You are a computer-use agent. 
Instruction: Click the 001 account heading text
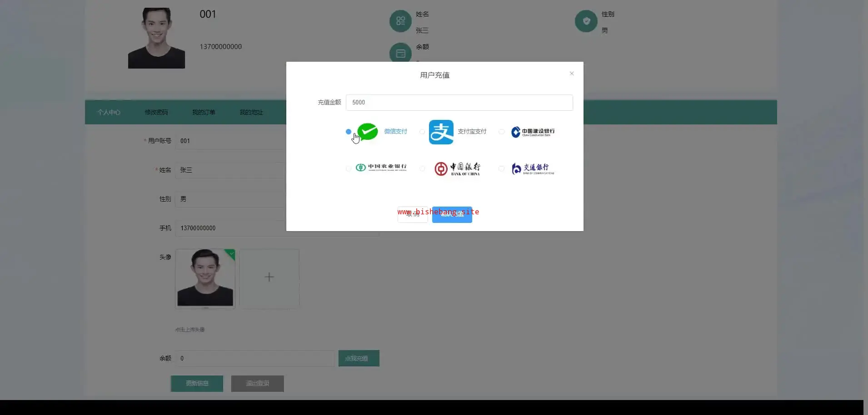[208, 14]
